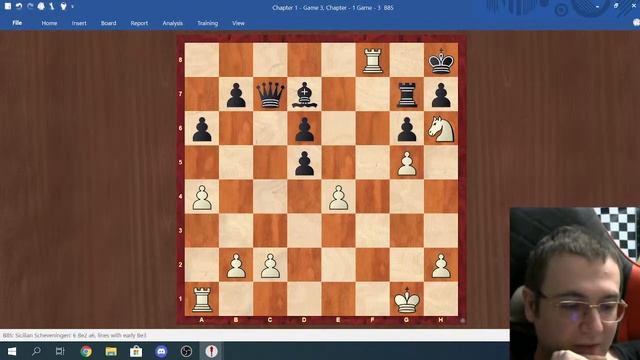Image resolution: width=640 pixels, height=360 pixels.
Task: Click the empty d4 square
Action: coord(304,197)
